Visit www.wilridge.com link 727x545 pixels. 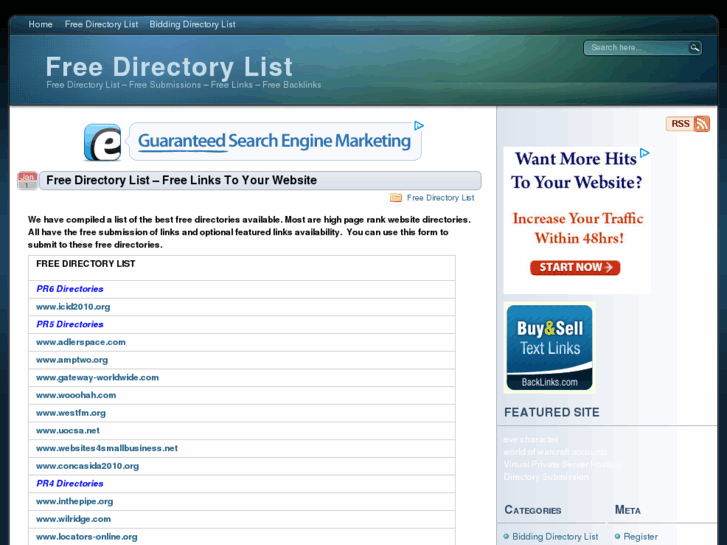pyautogui.click(x=73, y=519)
